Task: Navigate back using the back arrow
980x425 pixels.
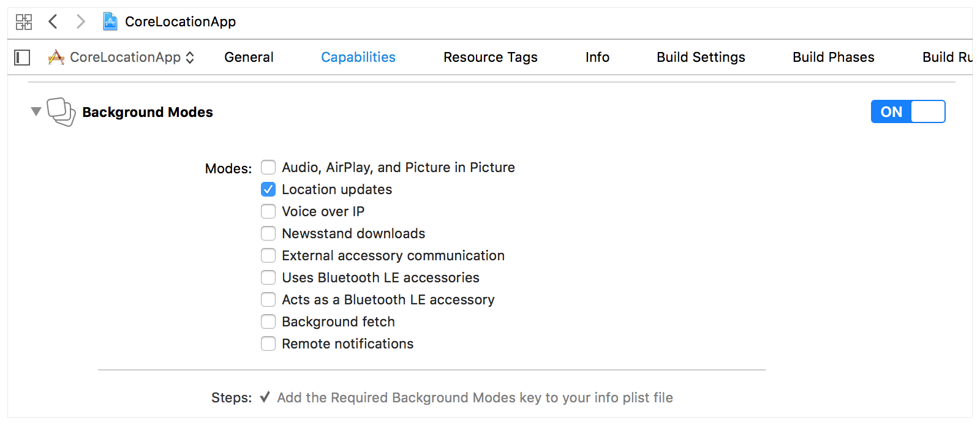Action: coord(53,21)
